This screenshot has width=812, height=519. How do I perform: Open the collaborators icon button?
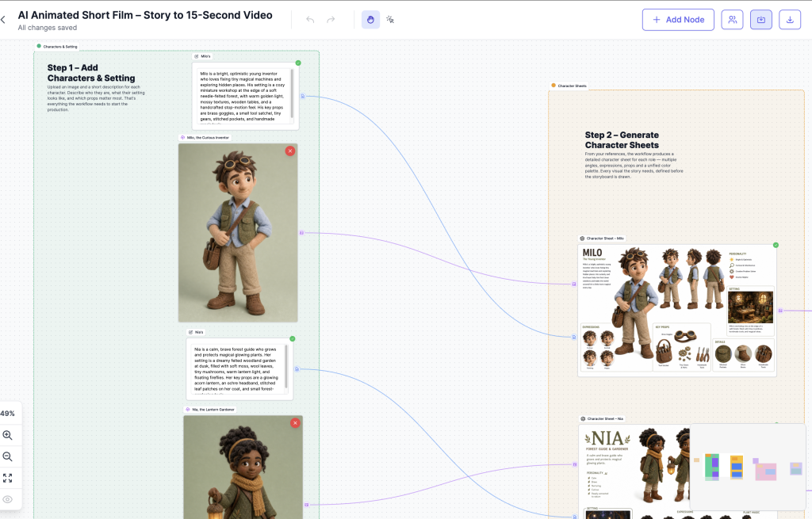pos(732,20)
